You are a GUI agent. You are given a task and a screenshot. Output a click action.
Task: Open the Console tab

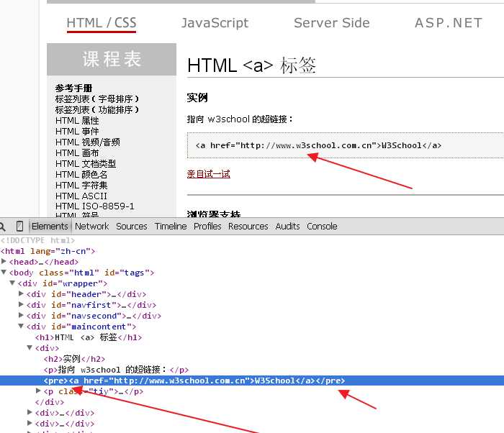coord(322,226)
